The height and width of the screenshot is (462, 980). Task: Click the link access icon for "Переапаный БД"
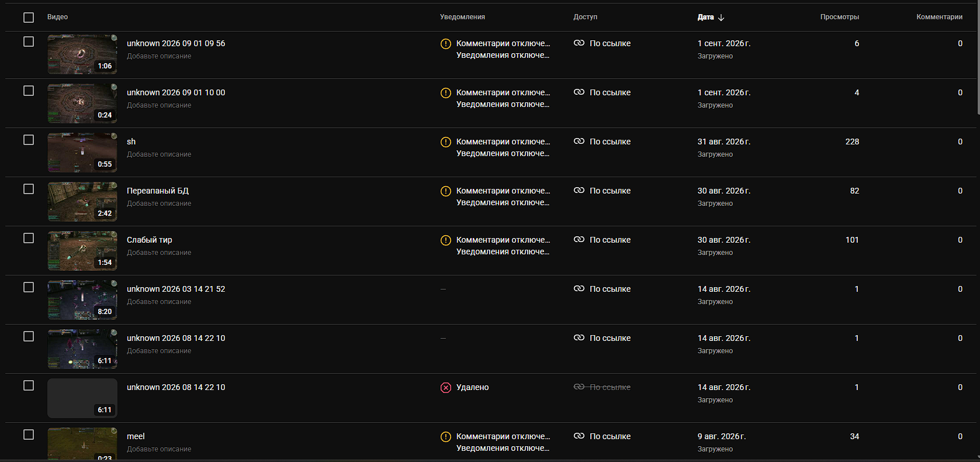579,191
